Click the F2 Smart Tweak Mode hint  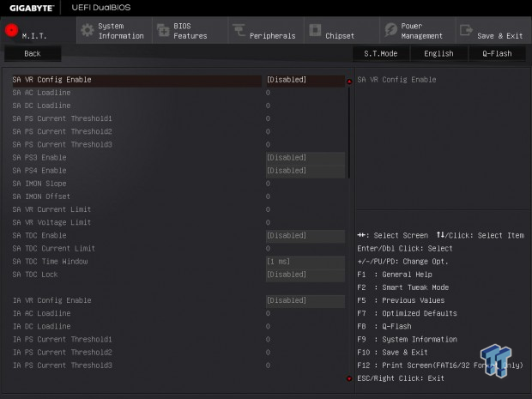tap(403, 287)
